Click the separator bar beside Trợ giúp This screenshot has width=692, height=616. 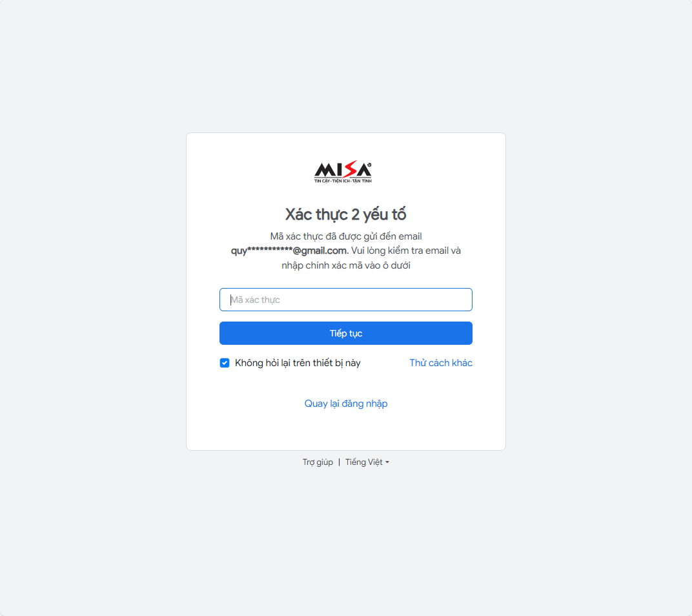[x=340, y=462]
